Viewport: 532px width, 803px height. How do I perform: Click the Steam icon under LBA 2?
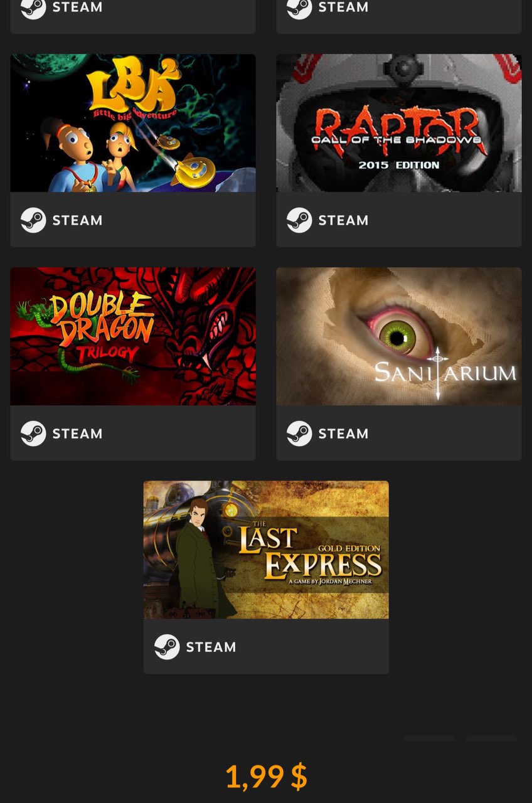(33, 220)
